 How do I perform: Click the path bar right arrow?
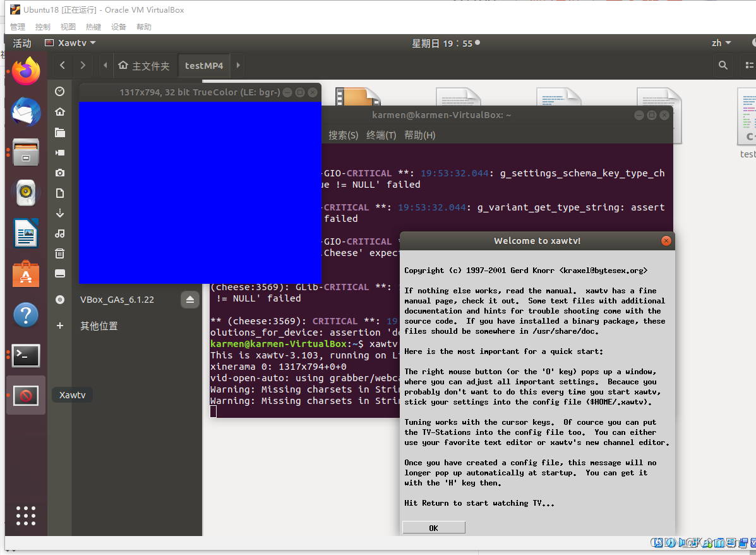coord(237,65)
